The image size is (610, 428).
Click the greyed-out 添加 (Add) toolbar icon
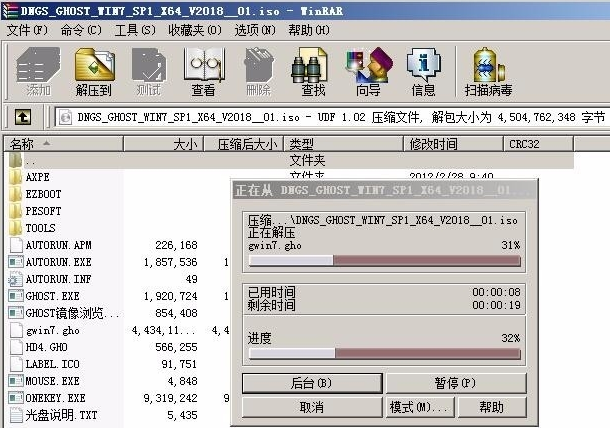(x=38, y=72)
